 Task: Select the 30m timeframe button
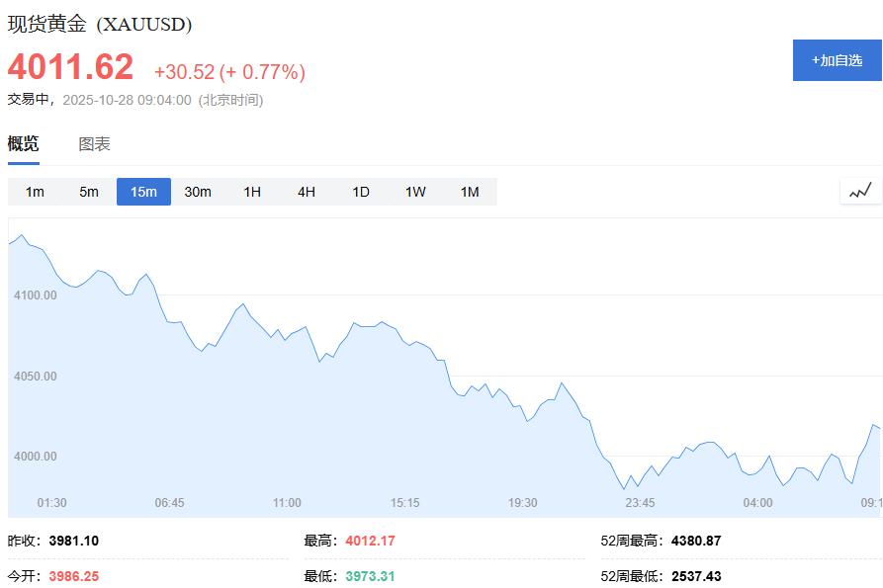coord(198,192)
